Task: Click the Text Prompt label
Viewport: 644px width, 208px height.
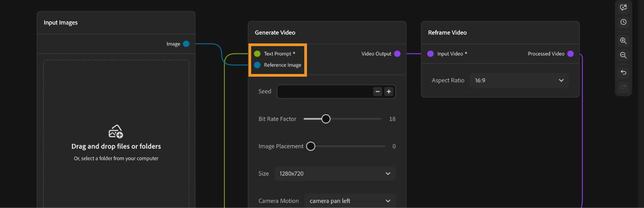Action: [x=280, y=54]
